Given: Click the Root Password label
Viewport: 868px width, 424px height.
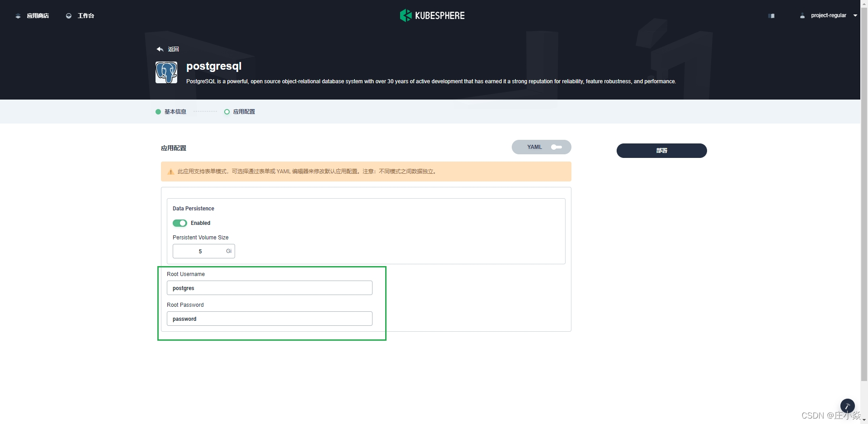Looking at the screenshot, I should [185, 305].
